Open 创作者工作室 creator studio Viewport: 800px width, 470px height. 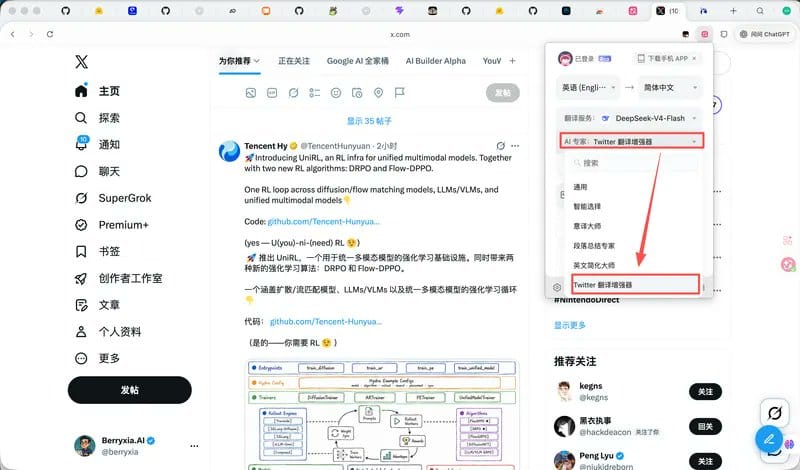click(118, 278)
